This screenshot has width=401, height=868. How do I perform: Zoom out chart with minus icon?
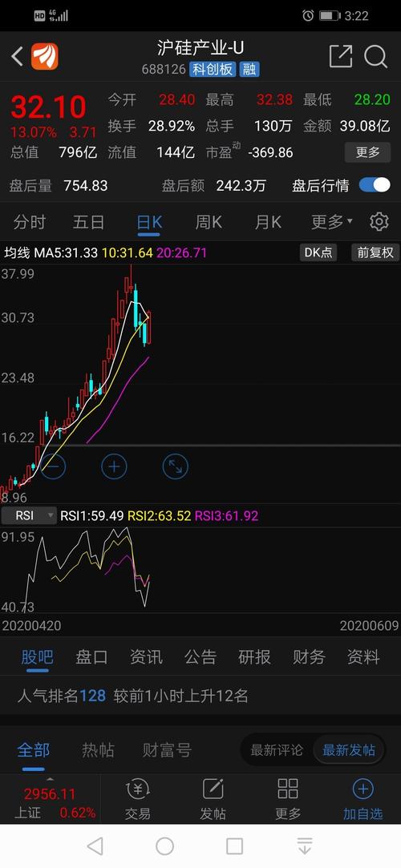point(53,466)
